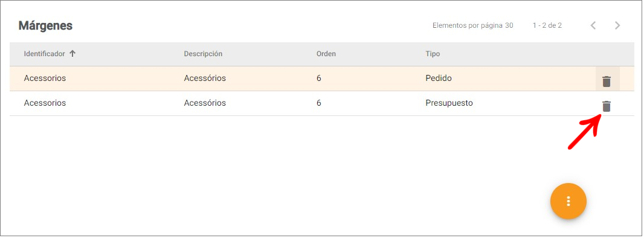Open items per page value 30
The width and height of the screenshot is (644, 238).
pyautogui.click(x=509, y=25)
